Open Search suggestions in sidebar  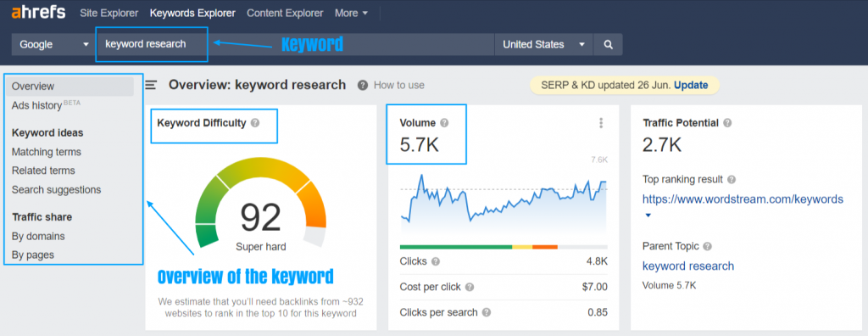[x=57, y=189]
